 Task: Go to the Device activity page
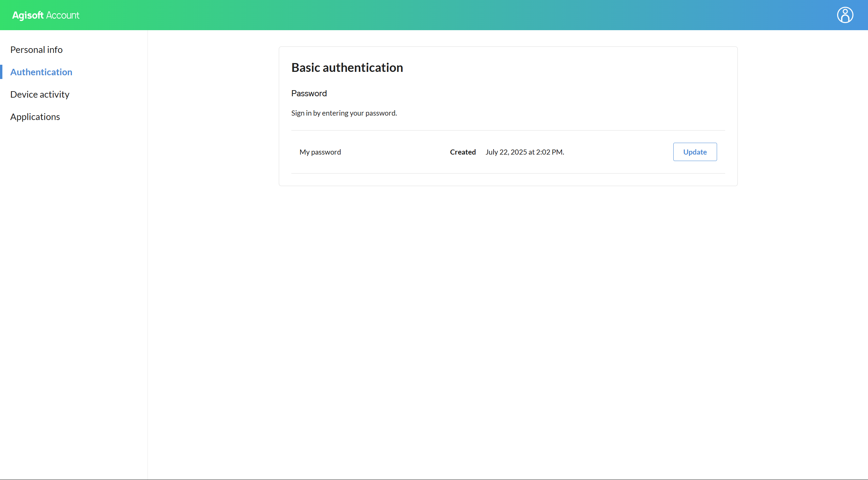[x=40, y=95]
